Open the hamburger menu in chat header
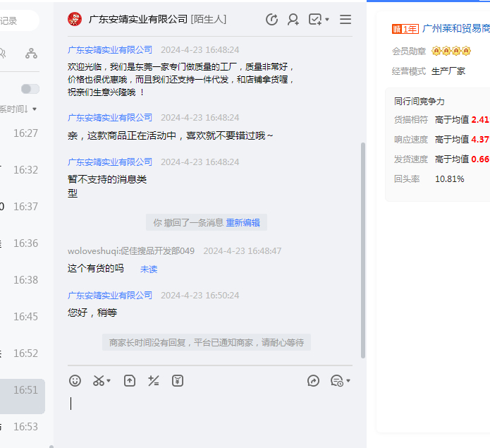Viewport: 490px width, 448px height. pyautogui.click(x=345, y=19)
